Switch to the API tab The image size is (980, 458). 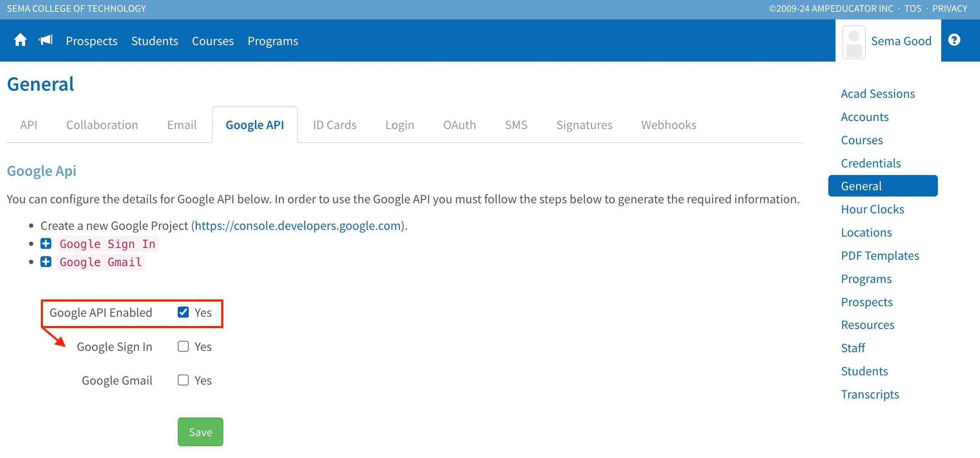coord(29,125)
